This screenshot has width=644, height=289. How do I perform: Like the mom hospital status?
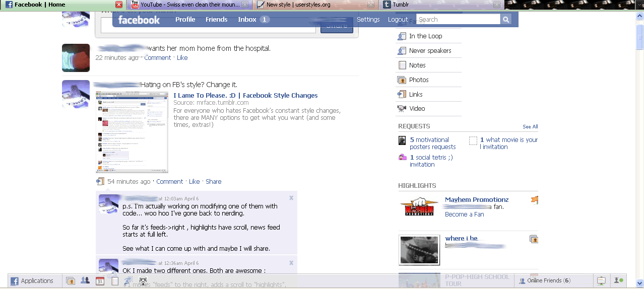pos(182,58)
